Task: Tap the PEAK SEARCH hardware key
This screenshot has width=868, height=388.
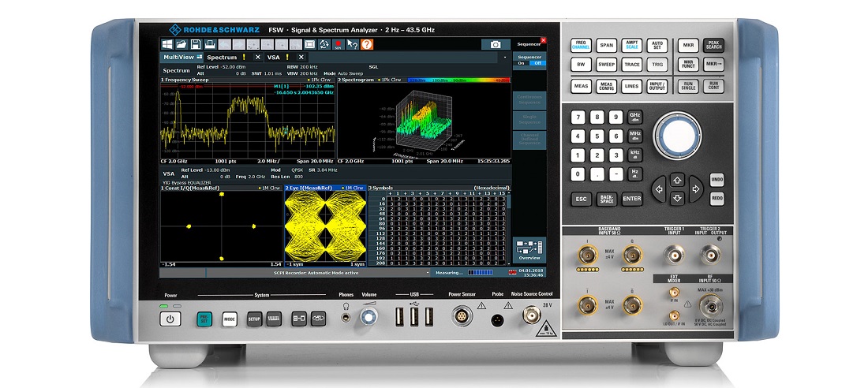Action: click(x=713, y=46)
